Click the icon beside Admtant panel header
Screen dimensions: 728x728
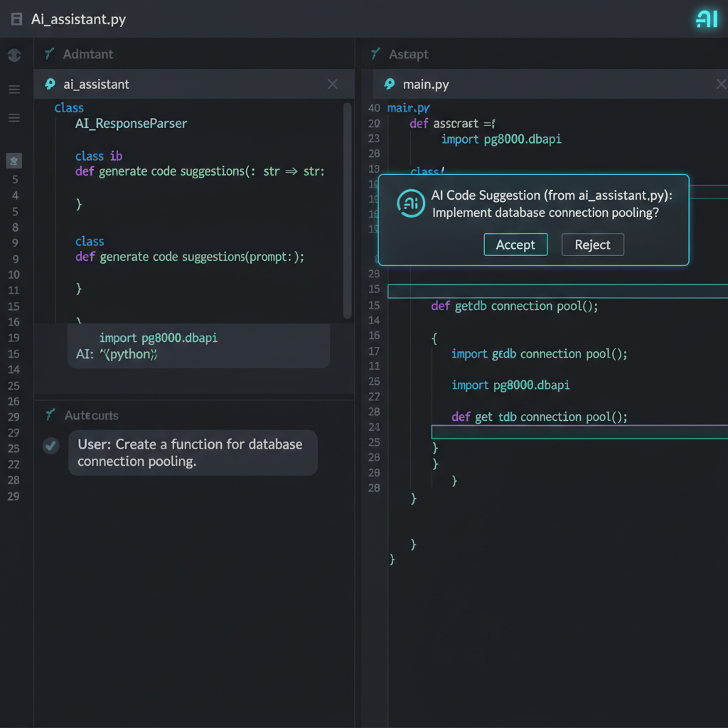[50, 54]
